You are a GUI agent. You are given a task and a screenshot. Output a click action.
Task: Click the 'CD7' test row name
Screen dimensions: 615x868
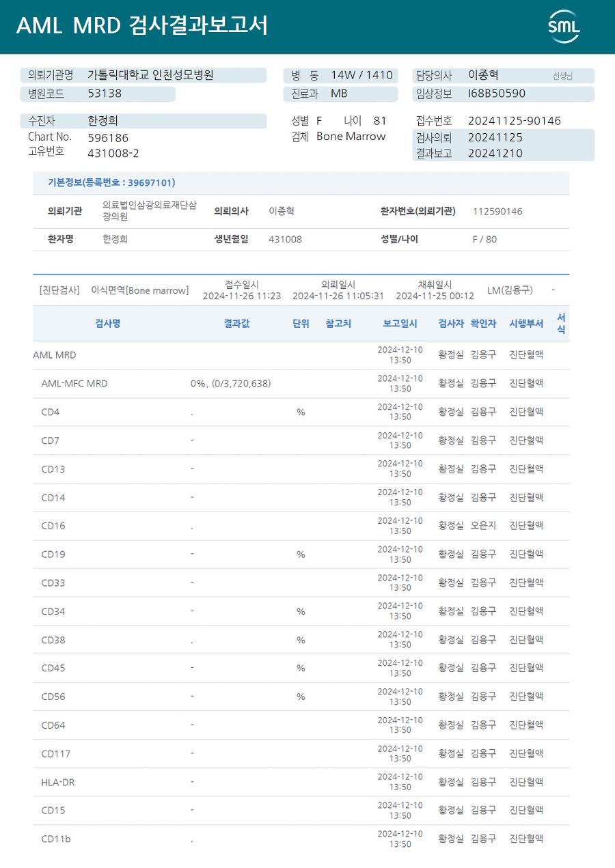click(51, 440)
